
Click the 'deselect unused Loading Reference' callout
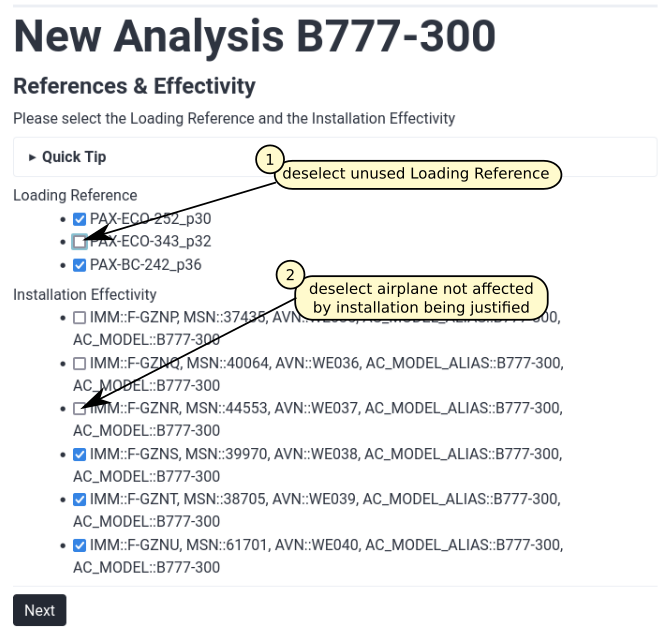pyautogui.click(x=415, y=174)
